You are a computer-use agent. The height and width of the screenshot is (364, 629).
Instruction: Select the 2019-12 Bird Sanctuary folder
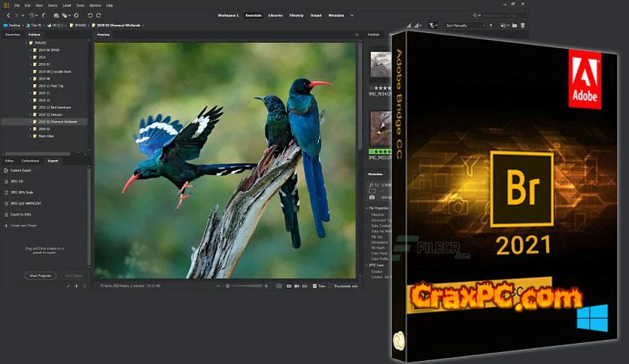(53, 107)
